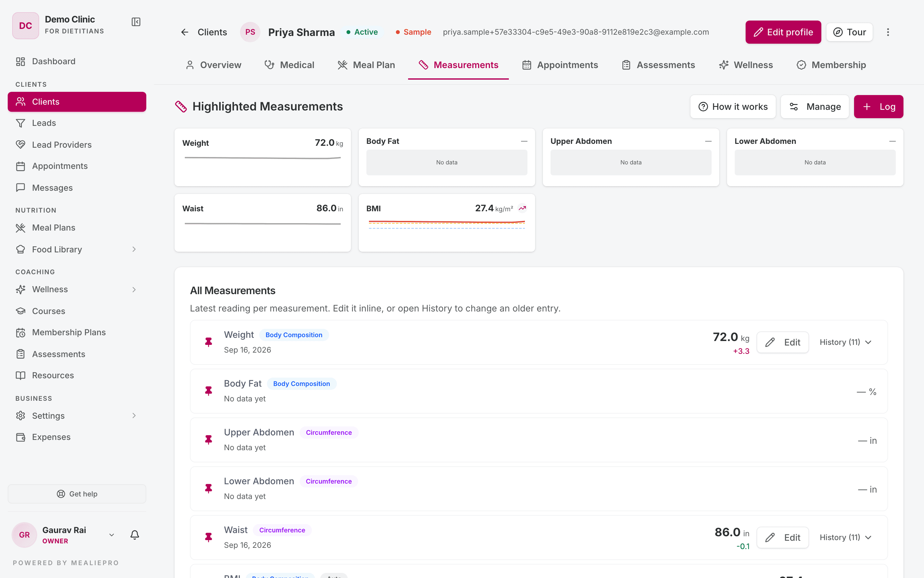Click the PS client avatar
The width and height of the screenshot is (924, 578).
250,32
